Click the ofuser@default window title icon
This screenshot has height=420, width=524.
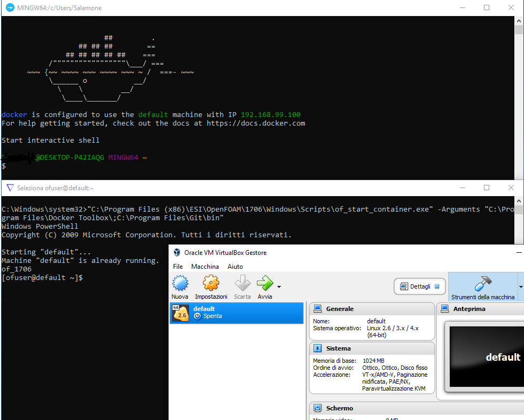tap(10, 188)
